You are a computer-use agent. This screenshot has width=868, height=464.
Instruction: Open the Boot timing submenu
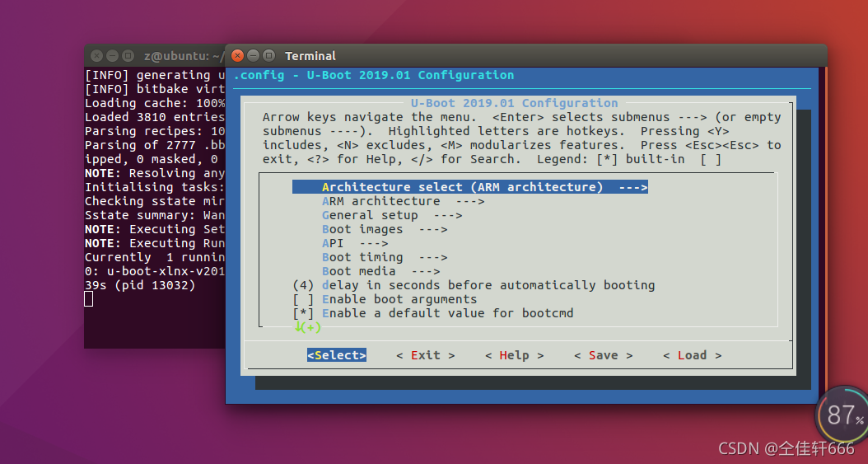385,257
